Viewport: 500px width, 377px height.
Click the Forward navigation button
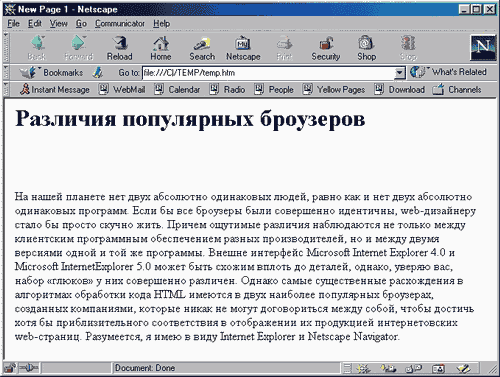[x=79, y=48]
